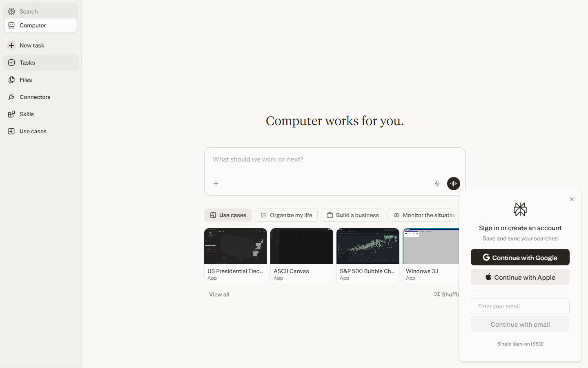The image size is (588, 368).
Task: Open Skills in the sidebar
Action: point(41,114)
